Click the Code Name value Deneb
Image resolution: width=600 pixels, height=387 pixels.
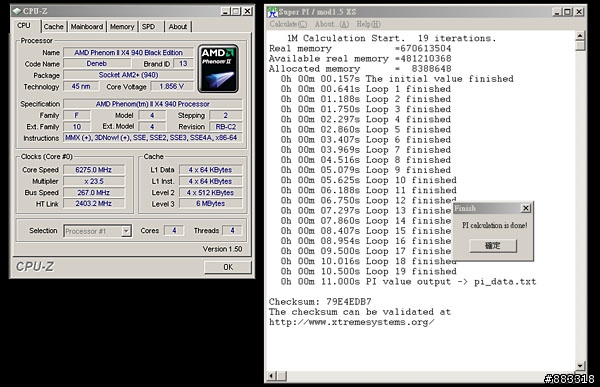click(x=97, y=64)
